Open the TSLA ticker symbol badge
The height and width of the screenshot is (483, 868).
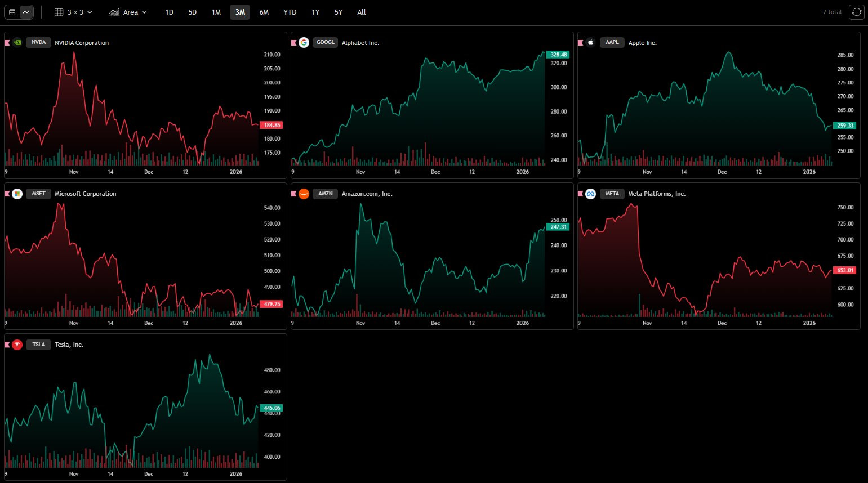[x=38, y=345]
